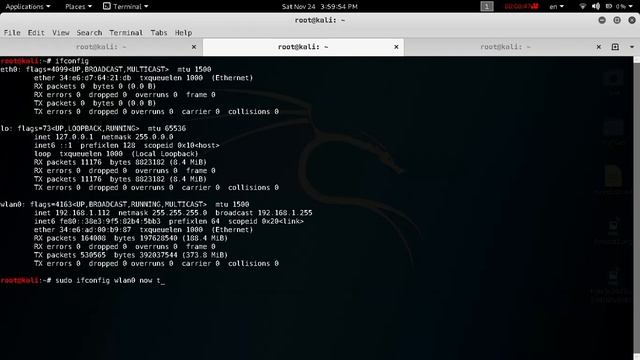Image resolution: width=640 pixels, height=360 pixels.
Task: Minimize the root@kali terminal window
Action: [x=602, y=20]
